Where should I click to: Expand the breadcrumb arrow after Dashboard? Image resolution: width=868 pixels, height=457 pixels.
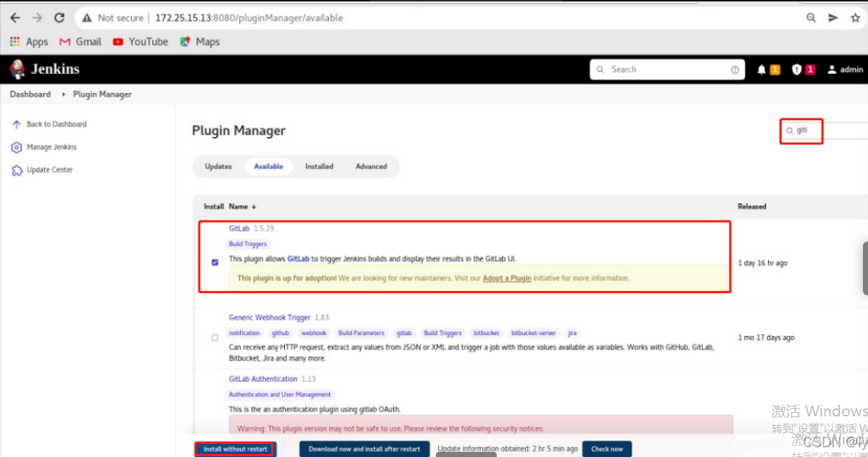click(63, 94)
